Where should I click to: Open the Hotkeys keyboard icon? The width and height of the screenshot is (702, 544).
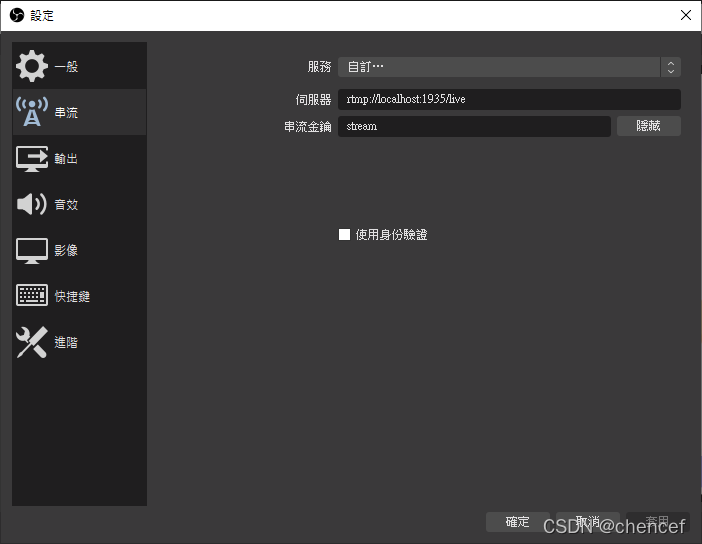[x=32, y=296]
